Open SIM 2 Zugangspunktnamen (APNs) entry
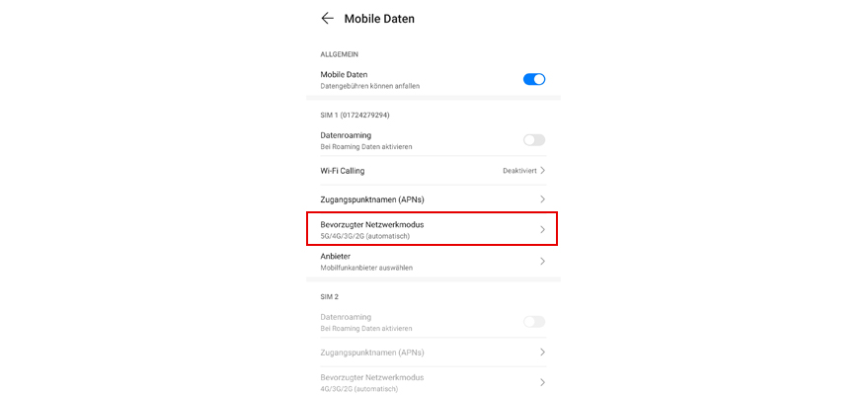 pos(433,353)
